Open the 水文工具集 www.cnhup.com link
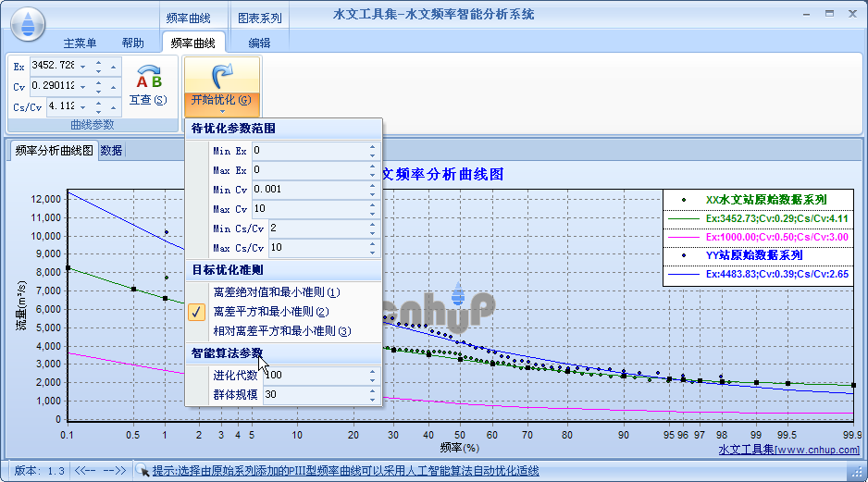Screen dimensions: 868x482 pyautogui.click(x=788, y=450)
